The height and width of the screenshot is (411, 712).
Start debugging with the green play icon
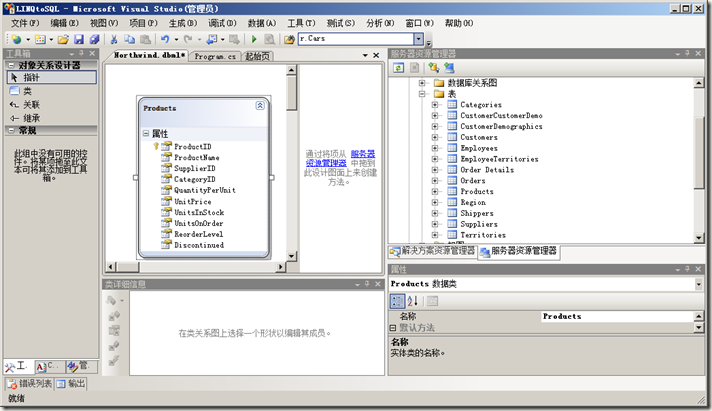click(x=254, y=40)
